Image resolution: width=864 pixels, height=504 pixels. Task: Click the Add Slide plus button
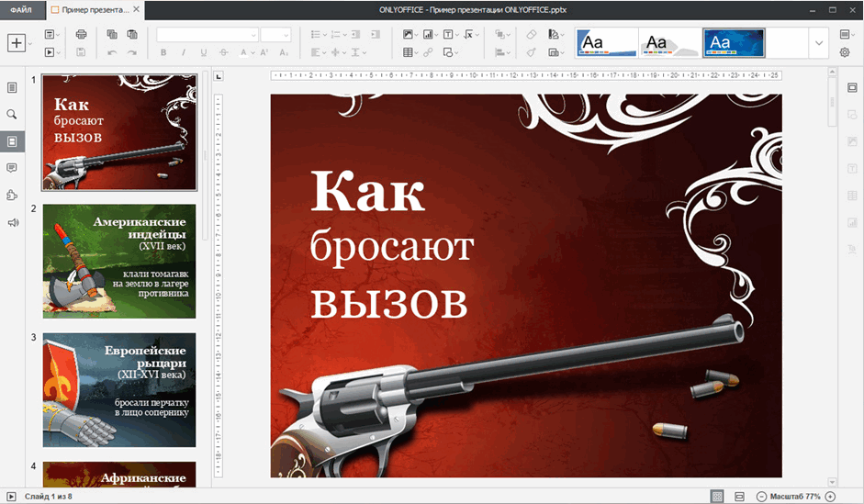coord(17,43)
